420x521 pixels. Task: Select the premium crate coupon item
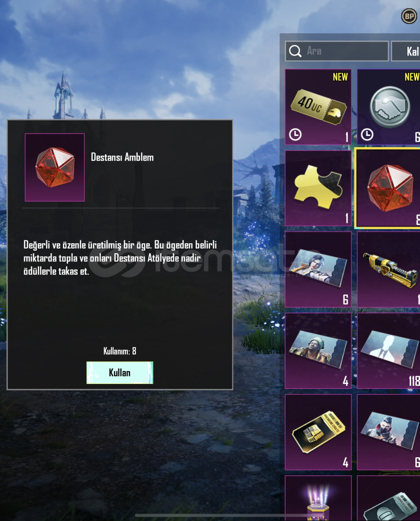(x=318, y=432)
